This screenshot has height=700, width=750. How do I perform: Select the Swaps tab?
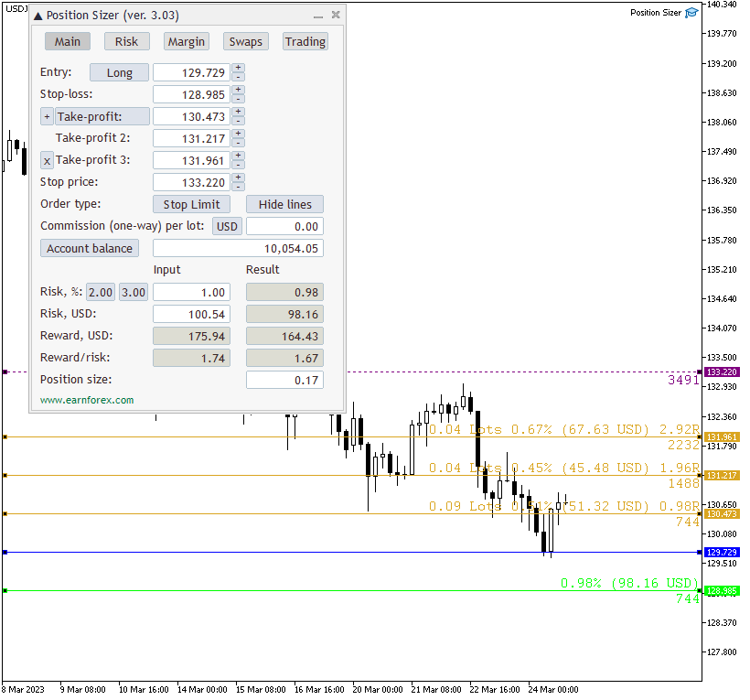[245, 41]
